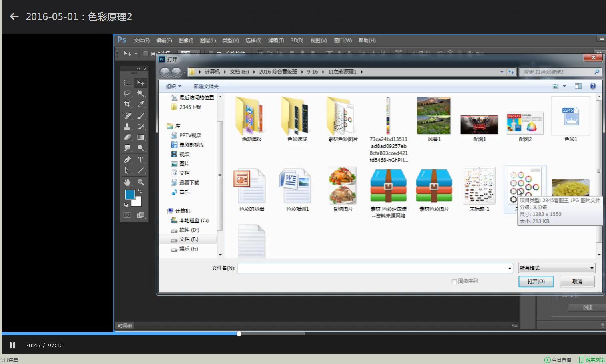Open the 滤镜(T) menu
This screenshot has height=364, width=606.
[276, 40]
